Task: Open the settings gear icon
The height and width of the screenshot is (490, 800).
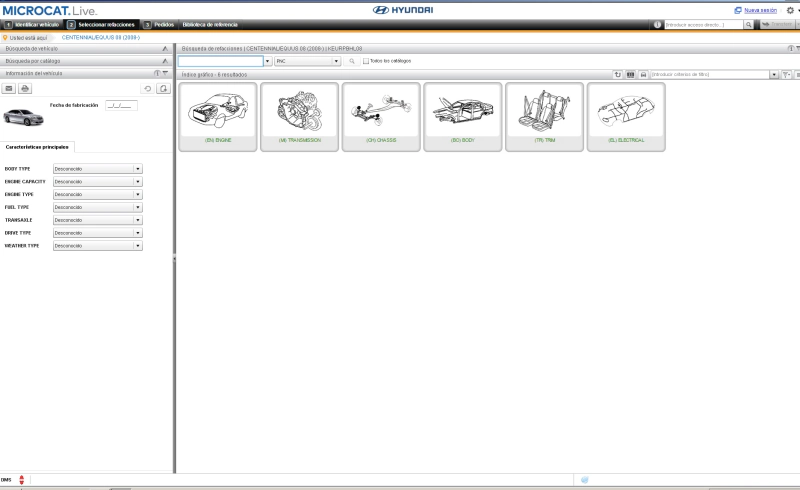Action: click(x=789, y=10)
